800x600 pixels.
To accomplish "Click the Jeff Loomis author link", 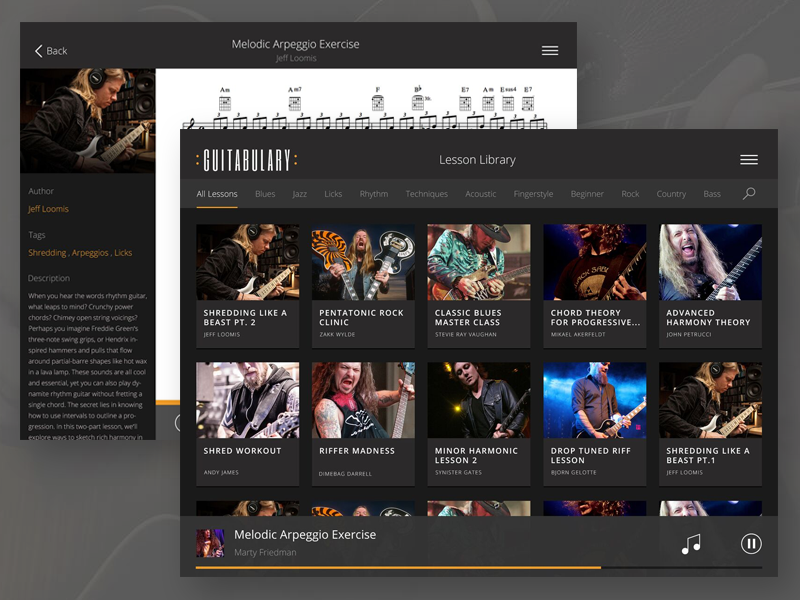I will [x=48, y=209].
